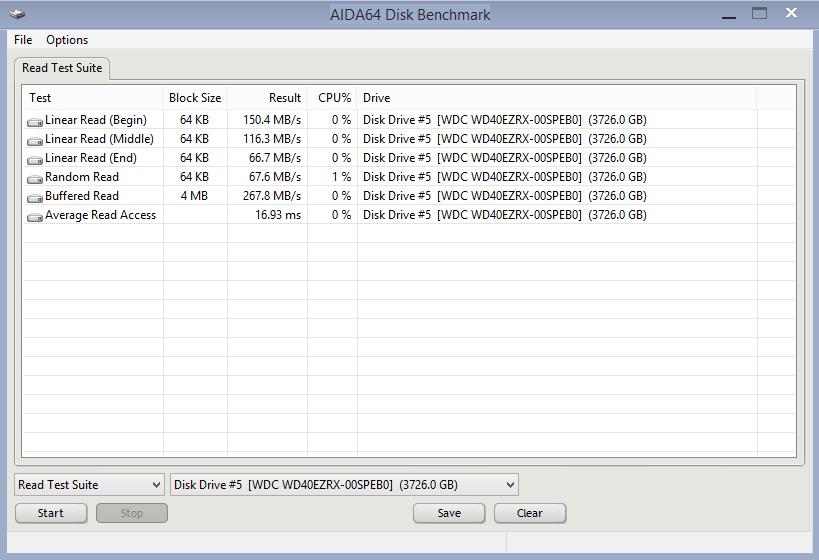
Task: Clear the benchmark results
Action: [x=530, y=513]
